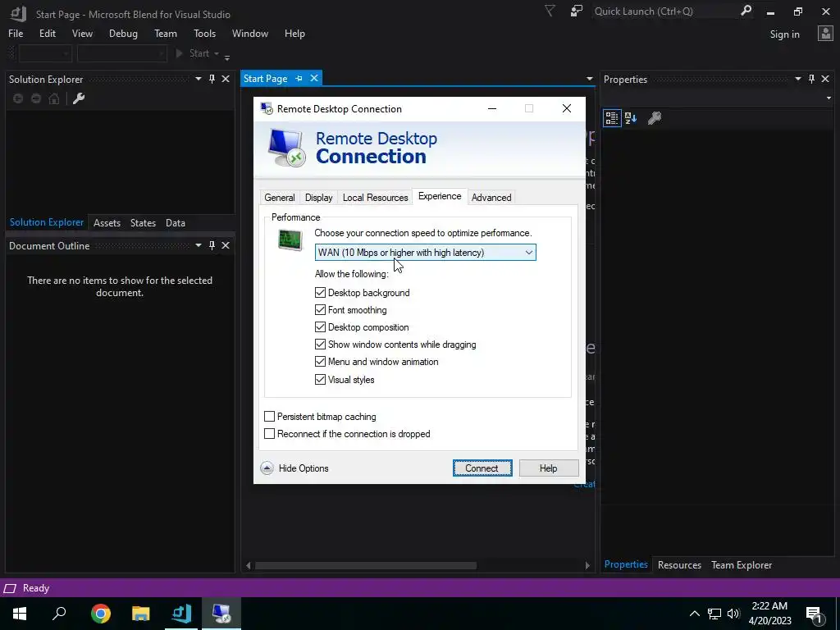840x630 pixels.
Task: Open the Tools menu
Action: [204, 33]
